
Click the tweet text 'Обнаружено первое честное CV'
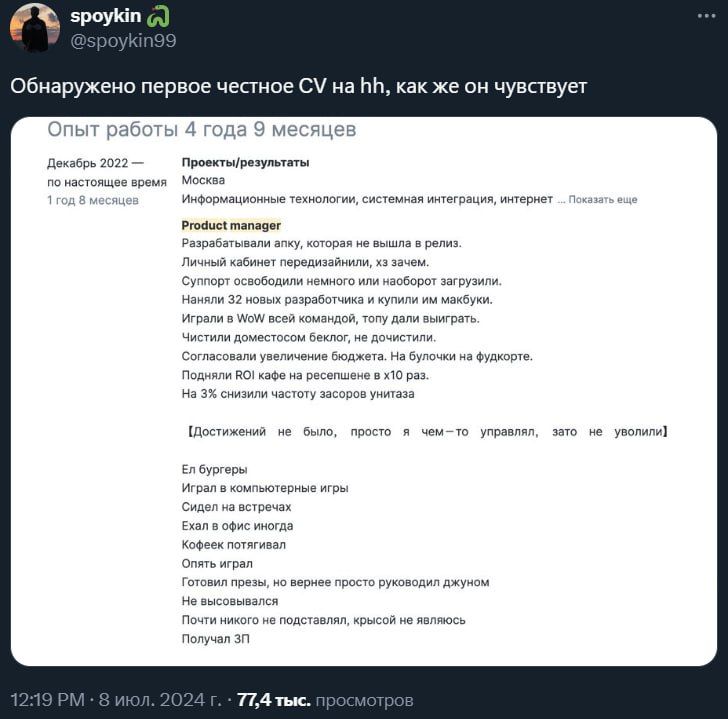[x=168, y=86]
